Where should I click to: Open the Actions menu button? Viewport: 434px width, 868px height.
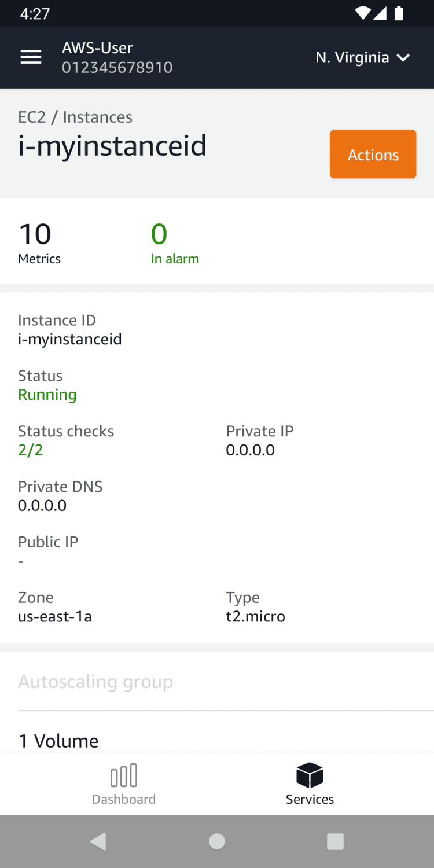(373, 155)
